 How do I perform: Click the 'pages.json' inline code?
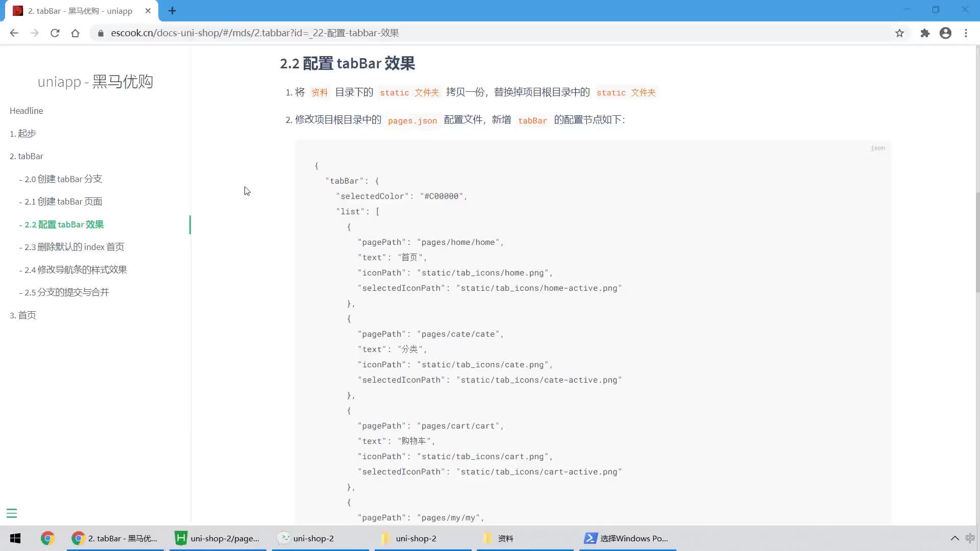[412, 120]
